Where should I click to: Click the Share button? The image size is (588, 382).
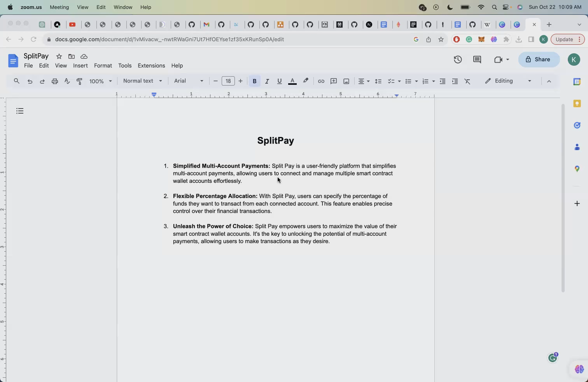point(539,60)
